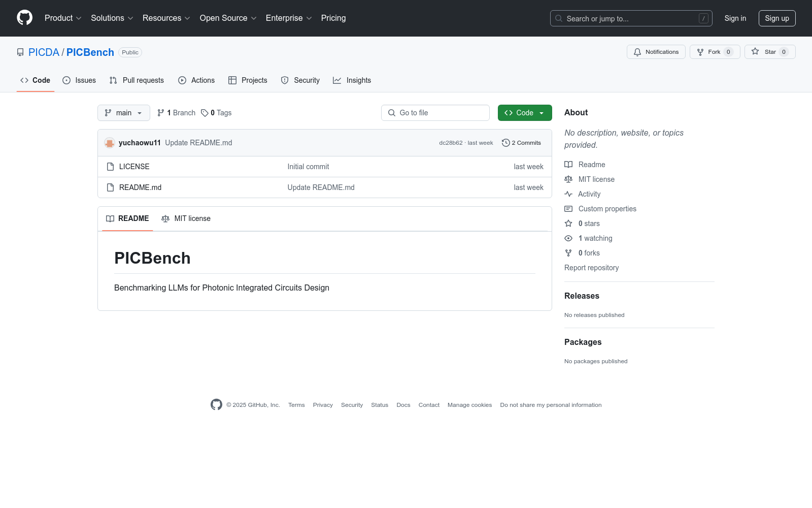Open the Terms footer link

[x=296, y=405]
